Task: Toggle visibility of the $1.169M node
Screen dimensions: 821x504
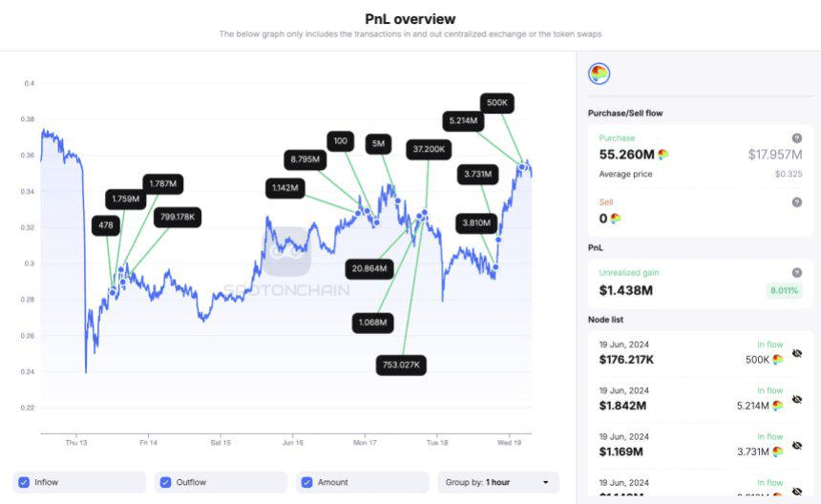Action: 797,446
